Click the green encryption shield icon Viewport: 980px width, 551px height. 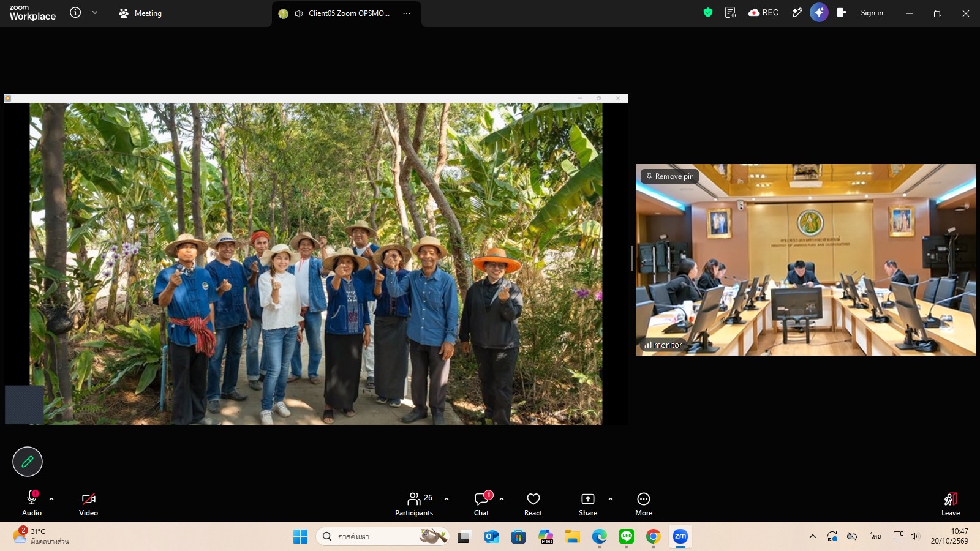708,12
